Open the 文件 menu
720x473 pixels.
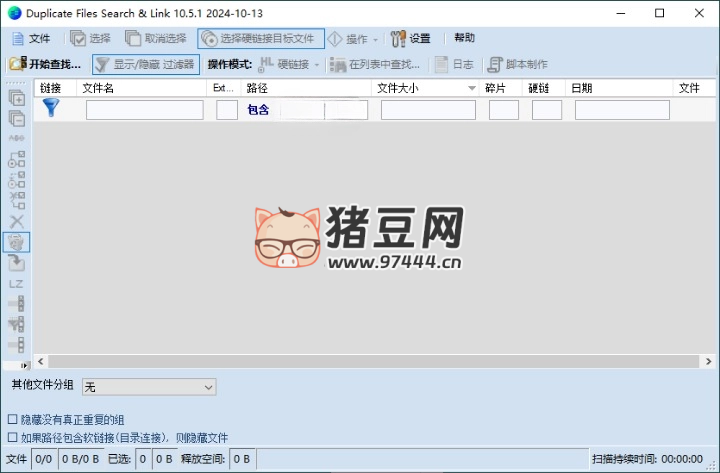pyautogui.click(x=31, y=38)
